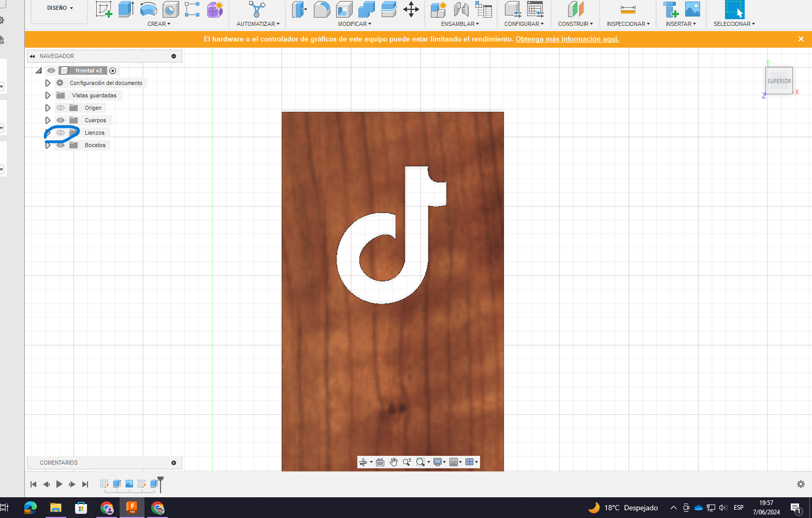Click the Configure Model icon
This screenshot has width=812, height=518.
(x=513, y=9)
